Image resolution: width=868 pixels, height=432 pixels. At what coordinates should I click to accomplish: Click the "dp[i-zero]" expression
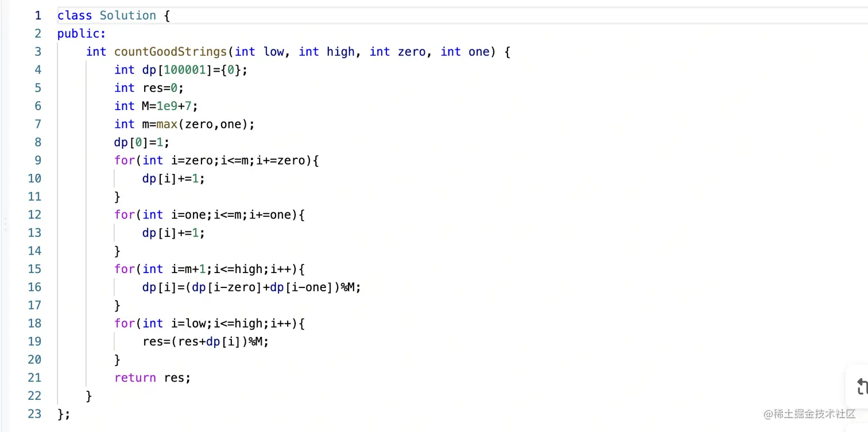pos(227,287)
